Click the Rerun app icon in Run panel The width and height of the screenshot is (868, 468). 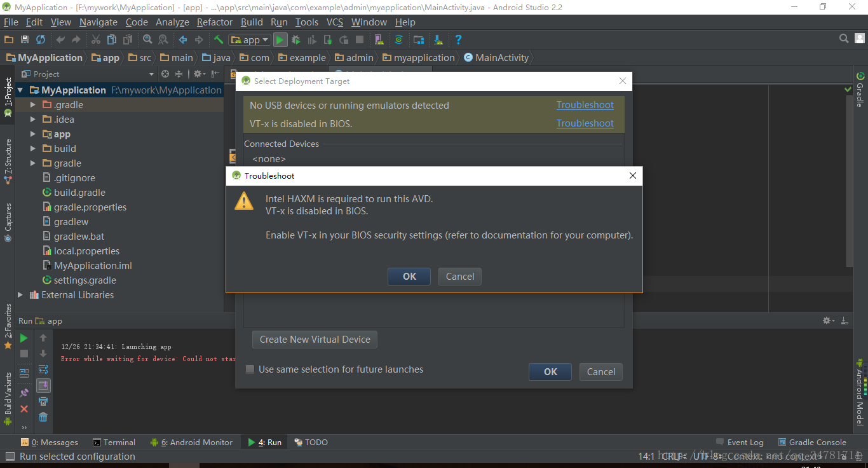24,338
